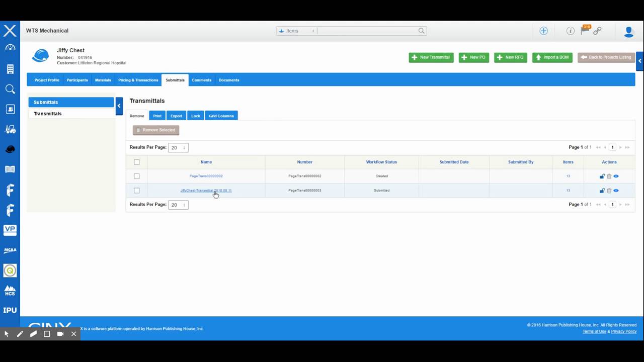Expand the right-edge blue panel arrow

coord(639,61)
